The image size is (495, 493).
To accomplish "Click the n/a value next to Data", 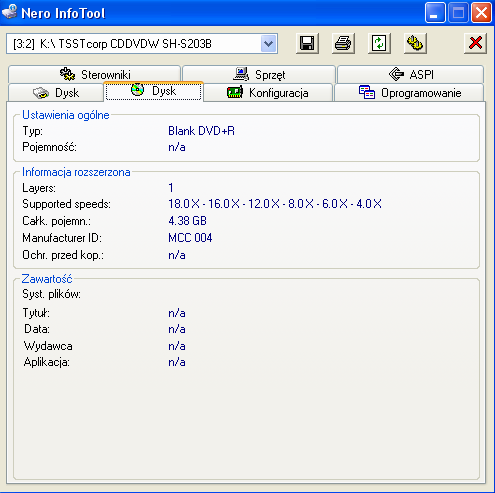I will tap(177, 329).
